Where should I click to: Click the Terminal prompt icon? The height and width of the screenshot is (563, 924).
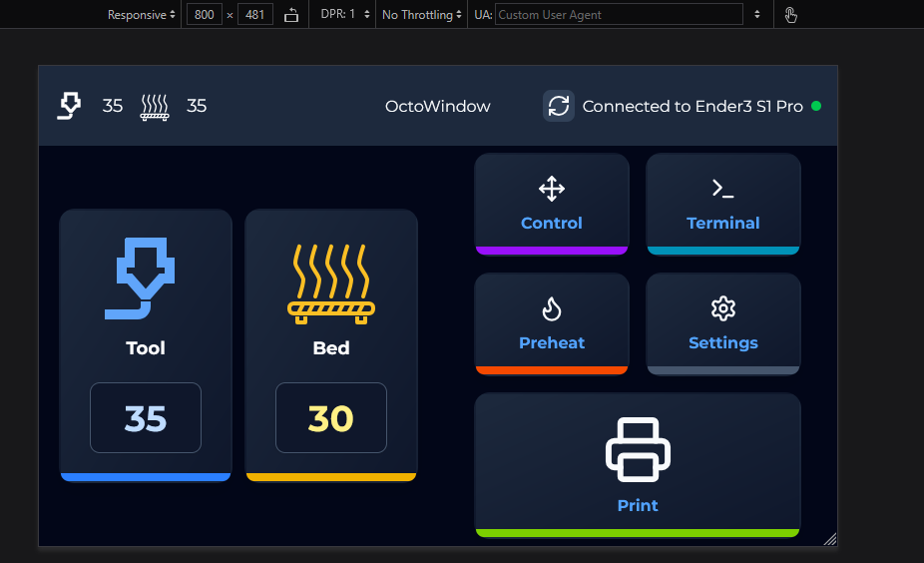coord(723,189)
